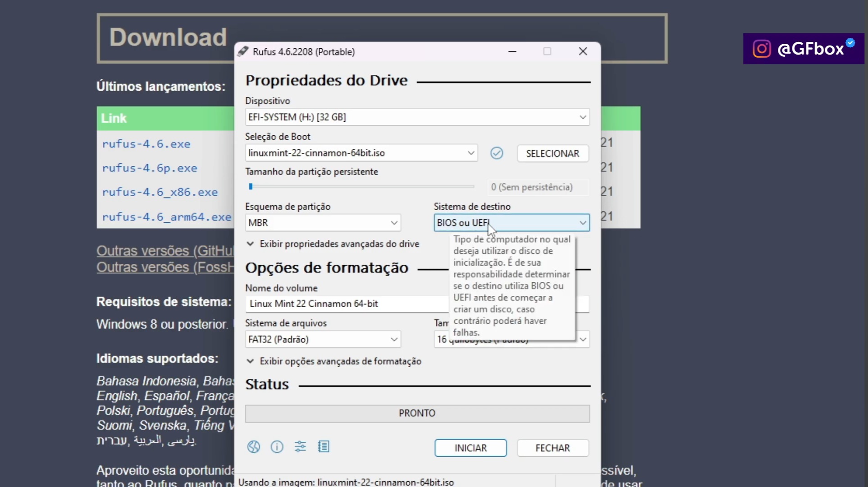The width and height of the screenshot is (868, 487).
Task: Click the verified badge next to @GFbox
Action: [850, 43]
